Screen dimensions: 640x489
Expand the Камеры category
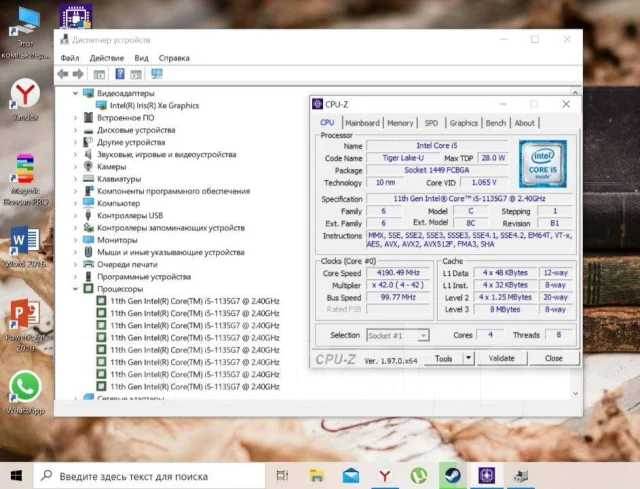[76, 167]
